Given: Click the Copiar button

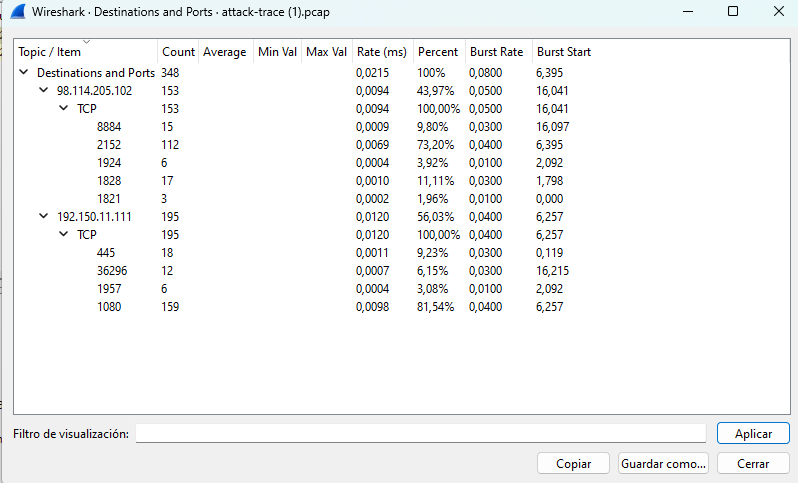Looking at the screenshot, I should coord(573,464).
